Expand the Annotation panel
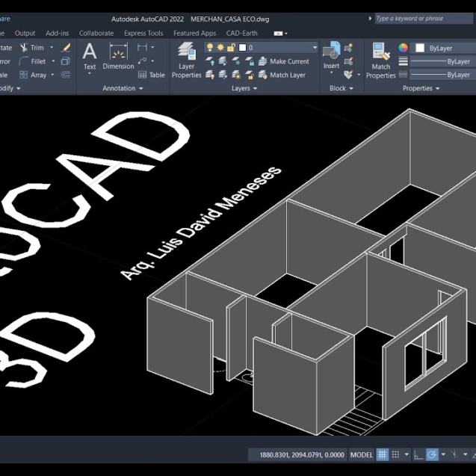The height and width of the screenshot is (476, 476). [123, 88]
